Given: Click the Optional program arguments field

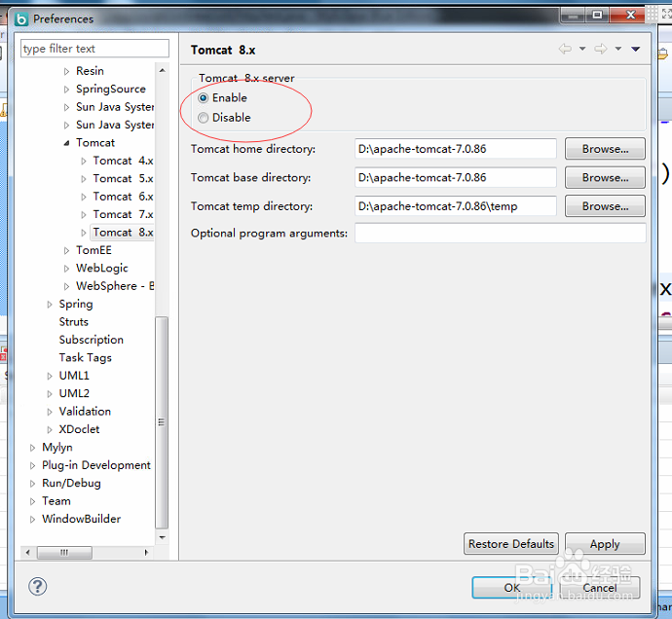Looking at the screenshot, I should (x=501, y=233).
